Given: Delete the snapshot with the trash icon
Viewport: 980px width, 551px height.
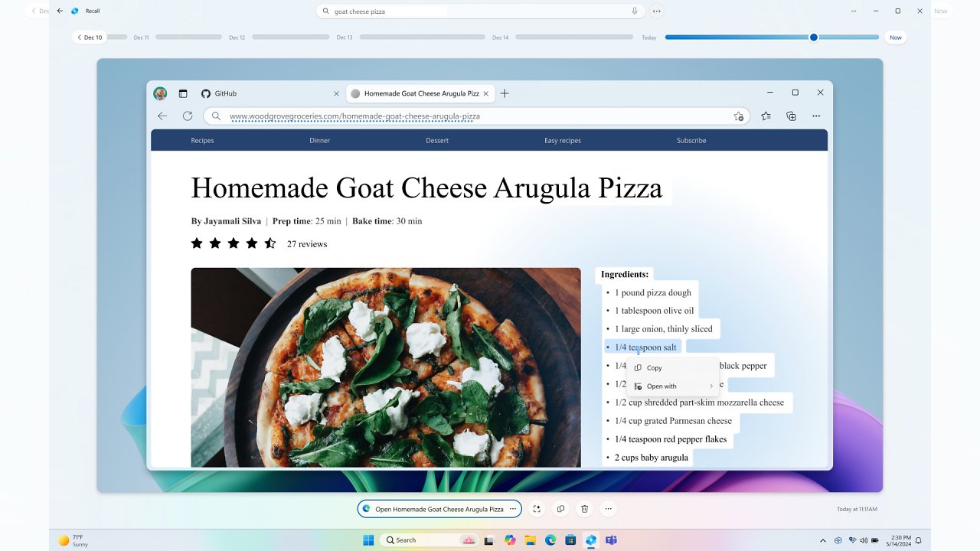Looking at the screenshot, I should [x=585, y=509].
